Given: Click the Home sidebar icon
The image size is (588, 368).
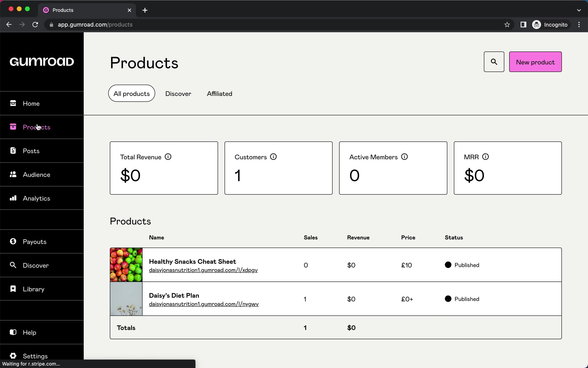Looking at the screenshot, I should [x=13, y=103].
